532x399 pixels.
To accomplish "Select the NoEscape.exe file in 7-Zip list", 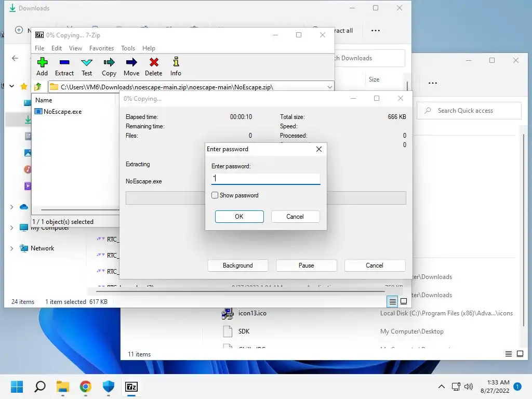I will pos(58,112).
